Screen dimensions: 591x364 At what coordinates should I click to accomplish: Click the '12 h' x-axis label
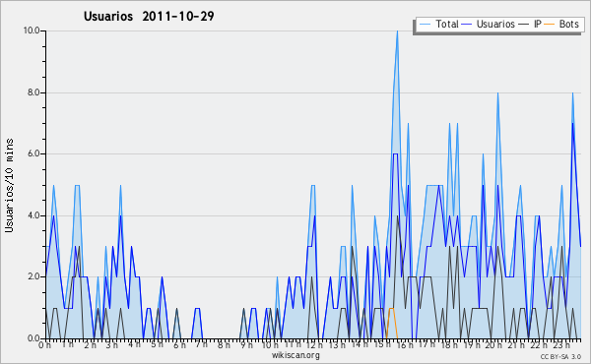tap(314, 345)
